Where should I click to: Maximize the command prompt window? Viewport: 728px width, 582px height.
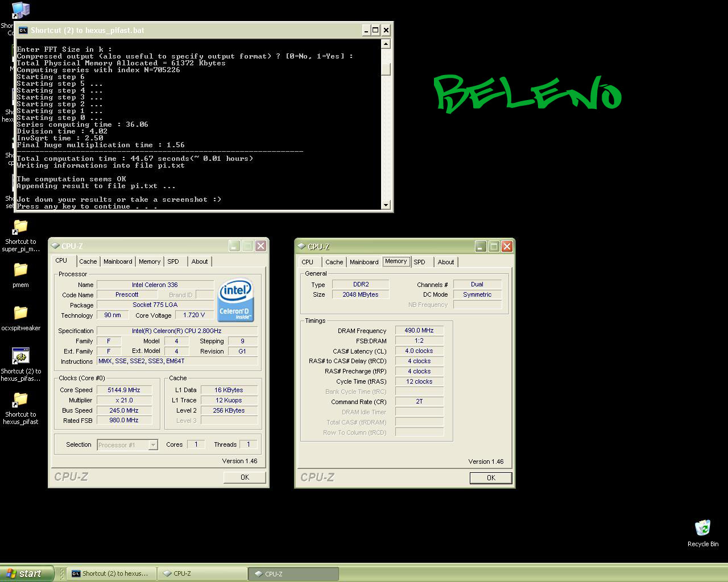375,30
